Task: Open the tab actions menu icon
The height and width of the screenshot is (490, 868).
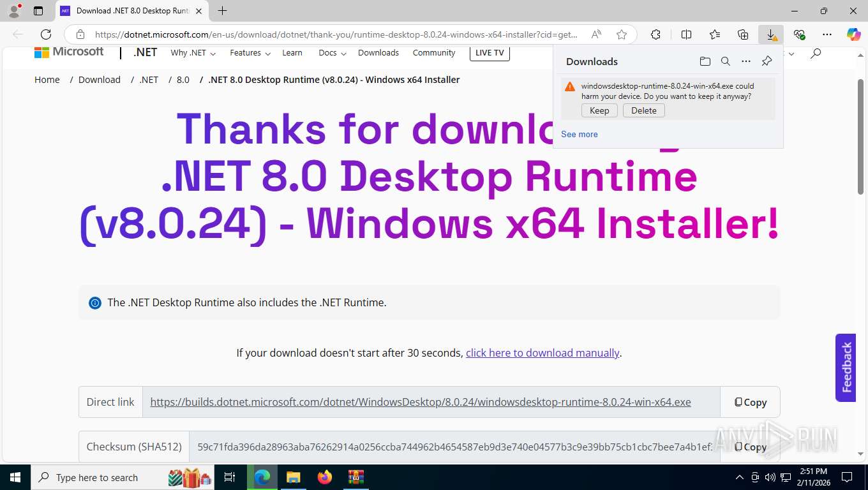Action: tap(38, 11)
